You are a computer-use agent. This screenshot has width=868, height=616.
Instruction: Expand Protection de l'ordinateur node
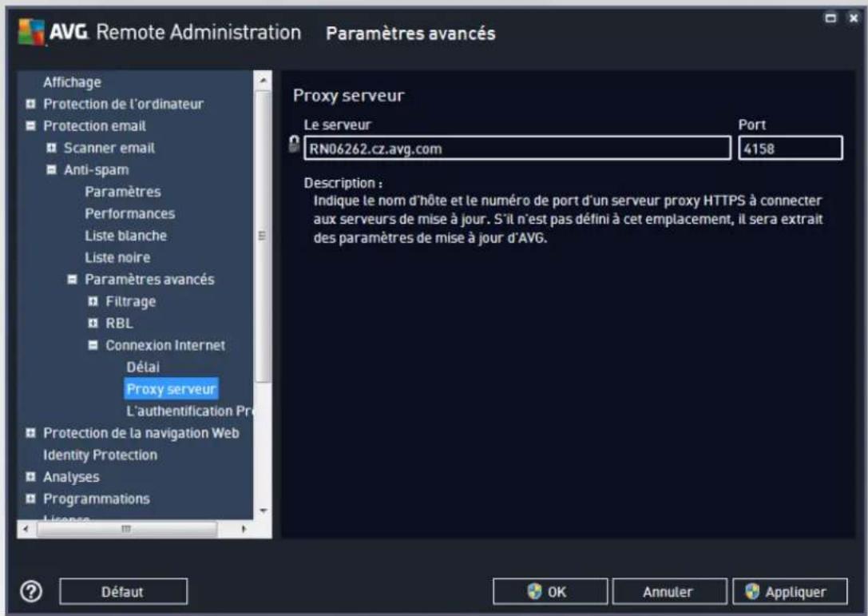[31, 104]
